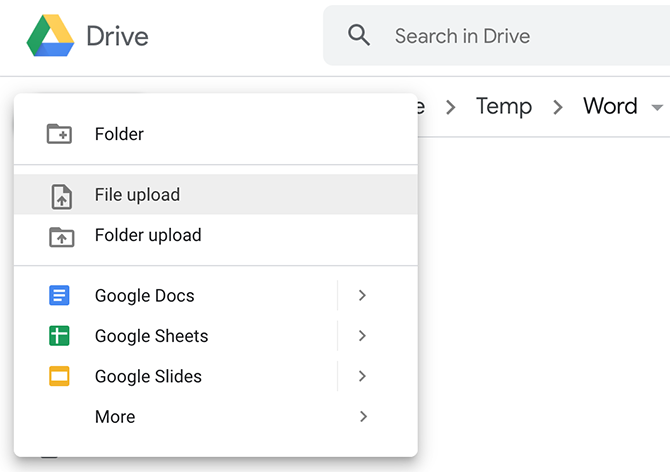Expand the Google Sheets submenu arrow

pos(362,336)
